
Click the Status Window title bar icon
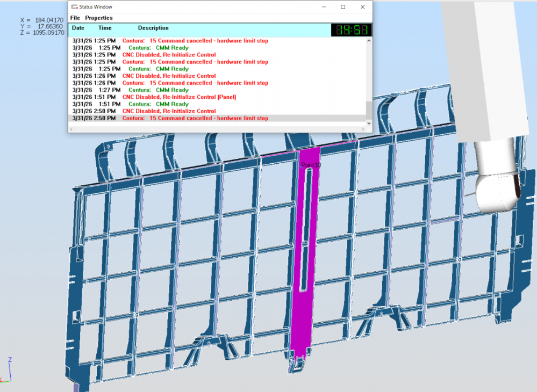(x=74, y=7)
